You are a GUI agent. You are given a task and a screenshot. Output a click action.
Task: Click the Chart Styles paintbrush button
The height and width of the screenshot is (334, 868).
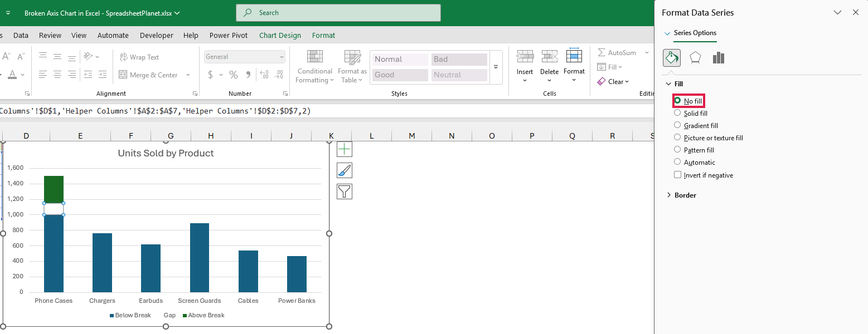click(x=345, y=170)
